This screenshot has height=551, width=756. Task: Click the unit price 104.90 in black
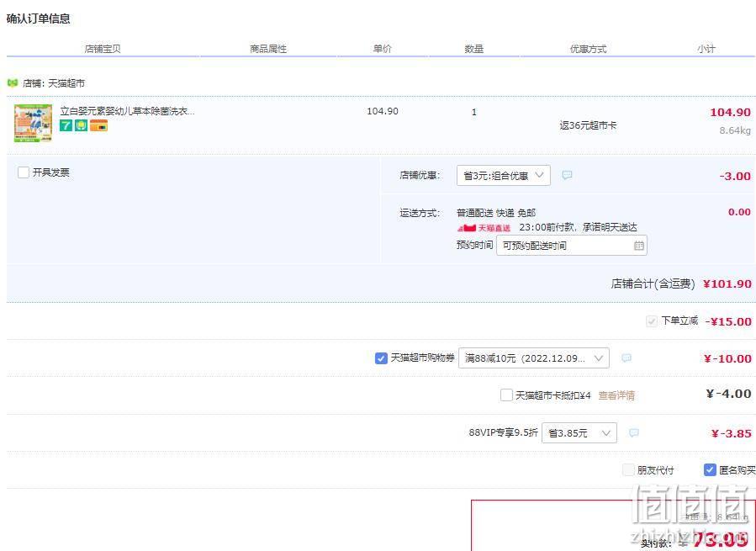383,111
